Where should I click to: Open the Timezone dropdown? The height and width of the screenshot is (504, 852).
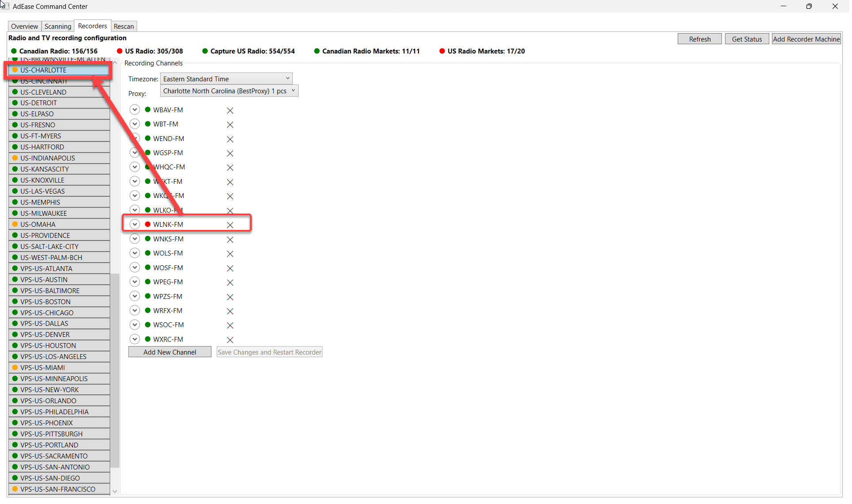coord(226,79)
